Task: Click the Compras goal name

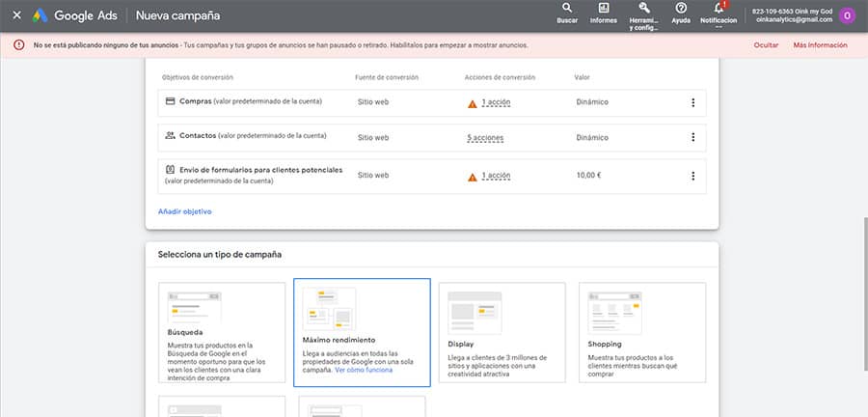Action: click(196, 101)
